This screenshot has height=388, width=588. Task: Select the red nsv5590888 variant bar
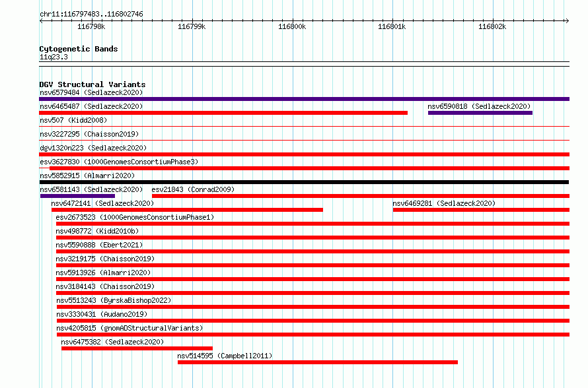[312, 251]
